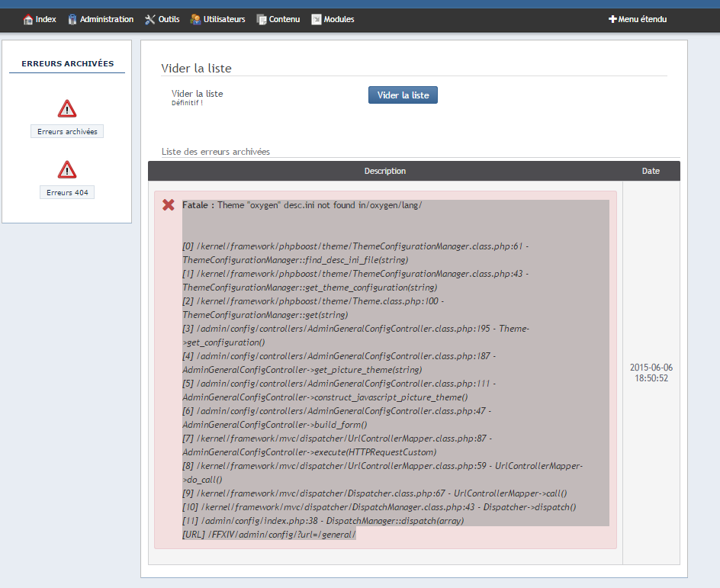The height and width of the screenshot is (588, 720).
Task: Click the warning triangle above Erreurs 404
Action: click(67, 169)
